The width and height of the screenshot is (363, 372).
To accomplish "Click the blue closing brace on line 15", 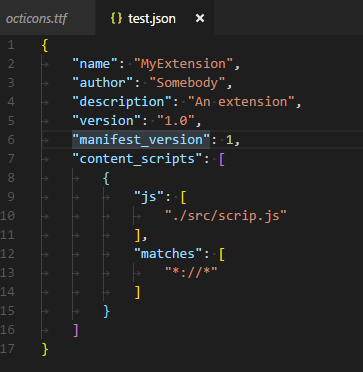I will [x=106, y=311].
